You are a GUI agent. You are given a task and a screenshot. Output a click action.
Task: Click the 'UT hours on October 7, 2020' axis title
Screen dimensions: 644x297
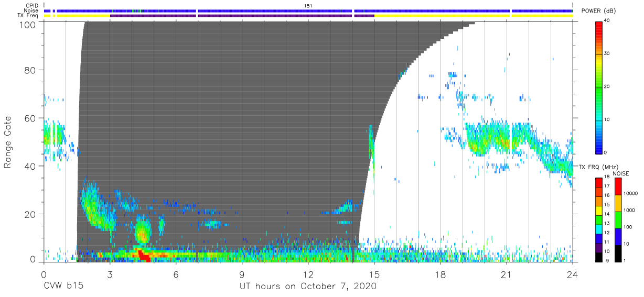click(308, 287)
